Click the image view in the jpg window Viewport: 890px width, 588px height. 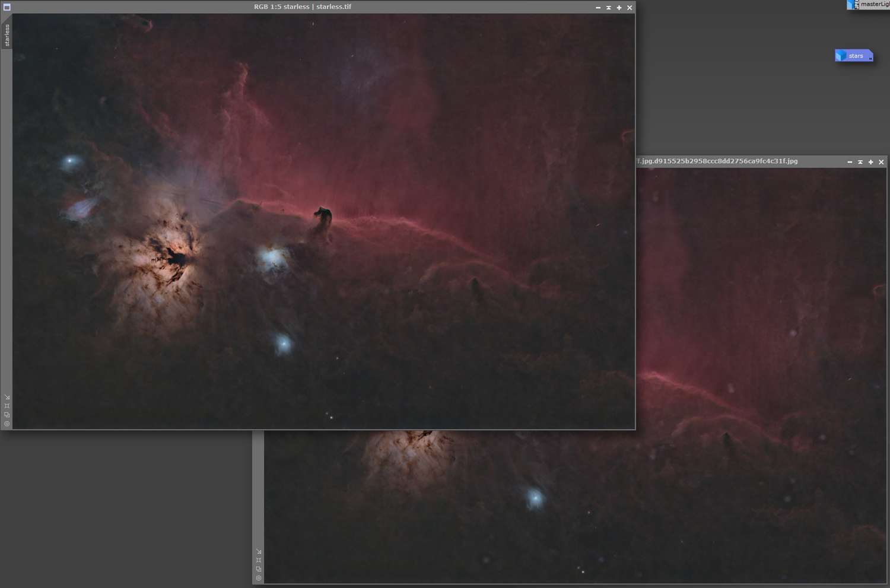coord(761,375)
